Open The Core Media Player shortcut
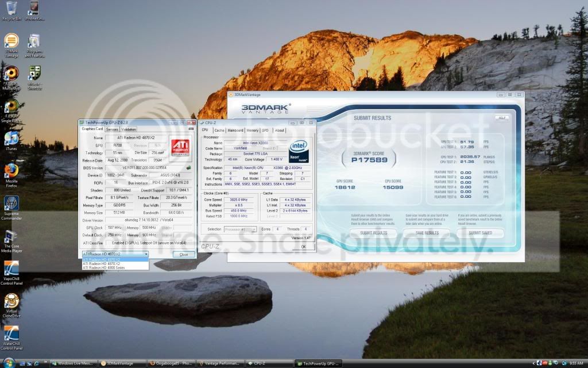Screen dimensions: 588x368 11,240
